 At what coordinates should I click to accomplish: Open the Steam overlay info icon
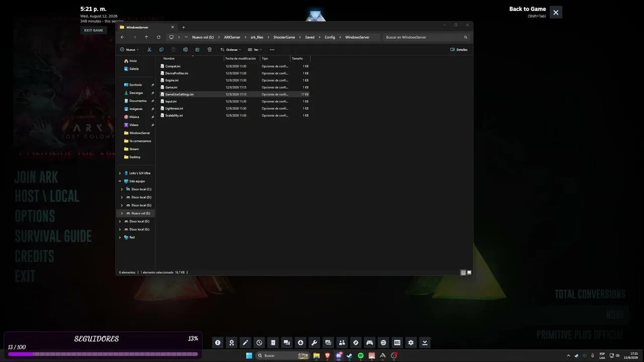(x=218, y=343)
